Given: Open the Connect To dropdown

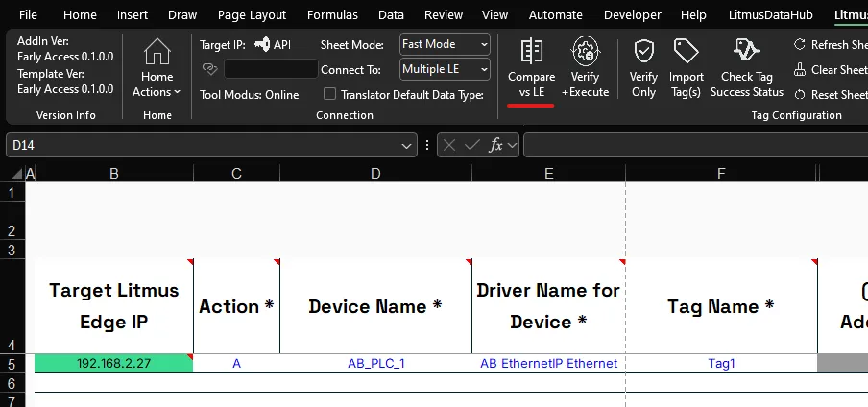Looking at the screenshot, I should coord(445,69).
